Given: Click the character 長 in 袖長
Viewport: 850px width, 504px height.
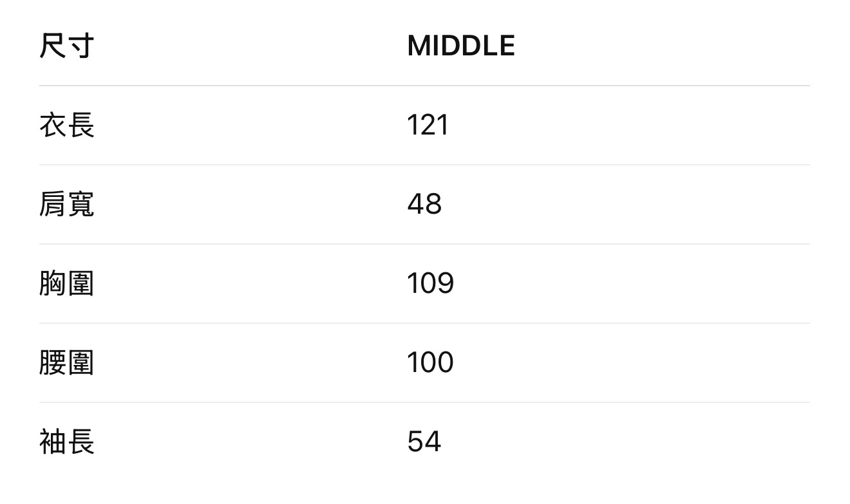Looking at the screenshot, I should click(x=81, y=442).
